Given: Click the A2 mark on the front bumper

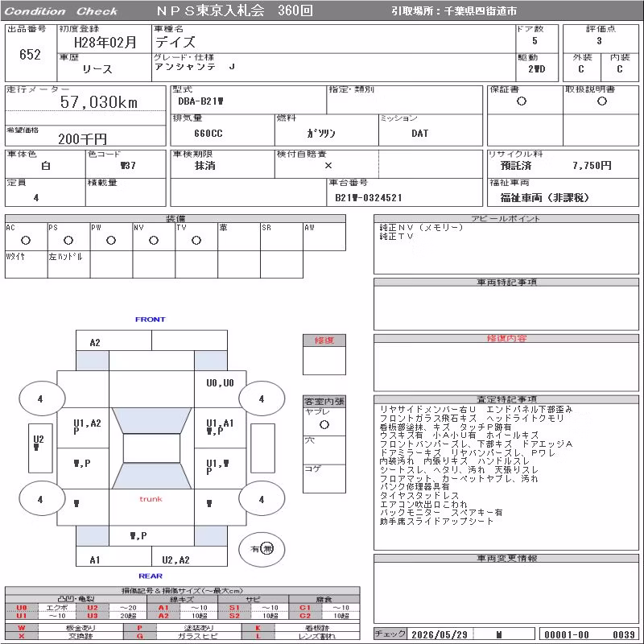Looking at the screenshot, I should pos(95,343).
